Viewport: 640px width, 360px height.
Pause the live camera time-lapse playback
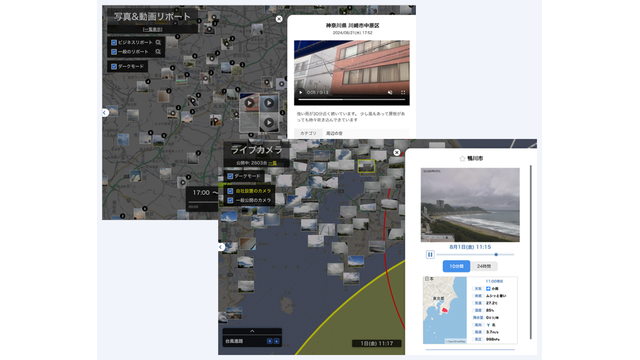coord(430,254)
